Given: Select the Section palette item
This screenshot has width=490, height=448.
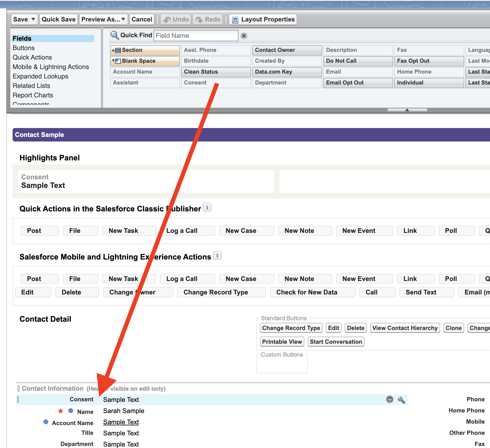Looking at the screenshot, I should pos(145,50).
